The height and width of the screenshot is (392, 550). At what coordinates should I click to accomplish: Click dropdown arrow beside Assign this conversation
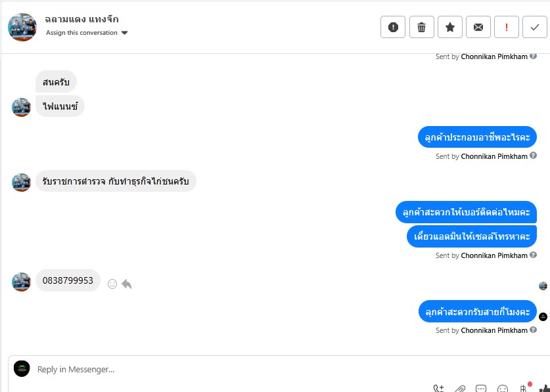click(124, 33)
